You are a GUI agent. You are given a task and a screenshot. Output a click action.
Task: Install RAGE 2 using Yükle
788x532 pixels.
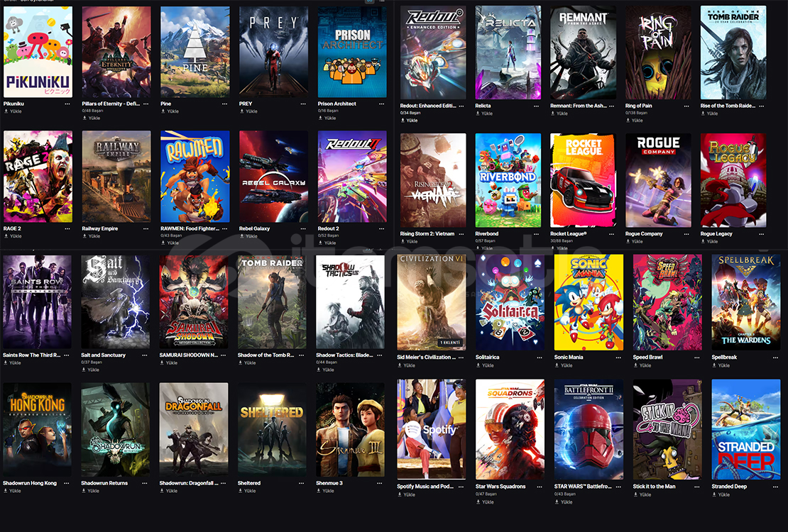pyautogui.click(x=13, y=236)
